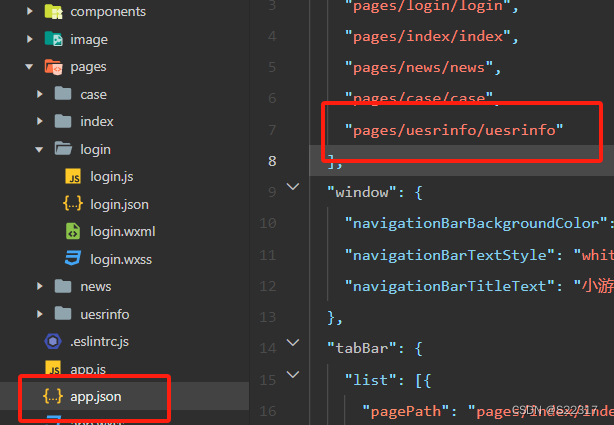Open .eslintrc.js in the file tree
Viewport: 614px width, 425px height.
(99, 342)
